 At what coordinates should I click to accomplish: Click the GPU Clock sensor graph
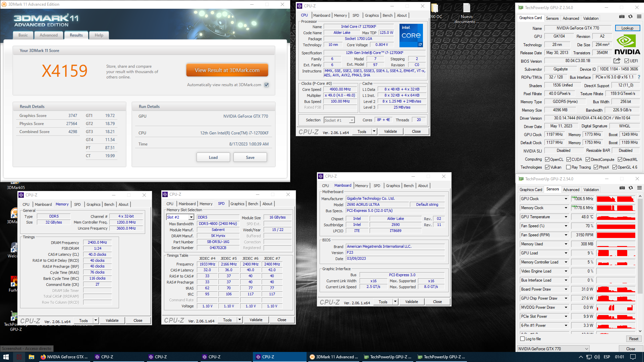(x=616, y=199)
